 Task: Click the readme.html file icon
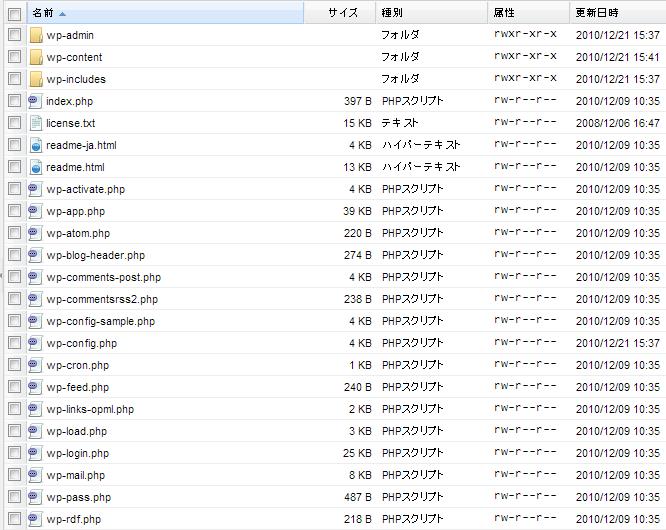36,167
